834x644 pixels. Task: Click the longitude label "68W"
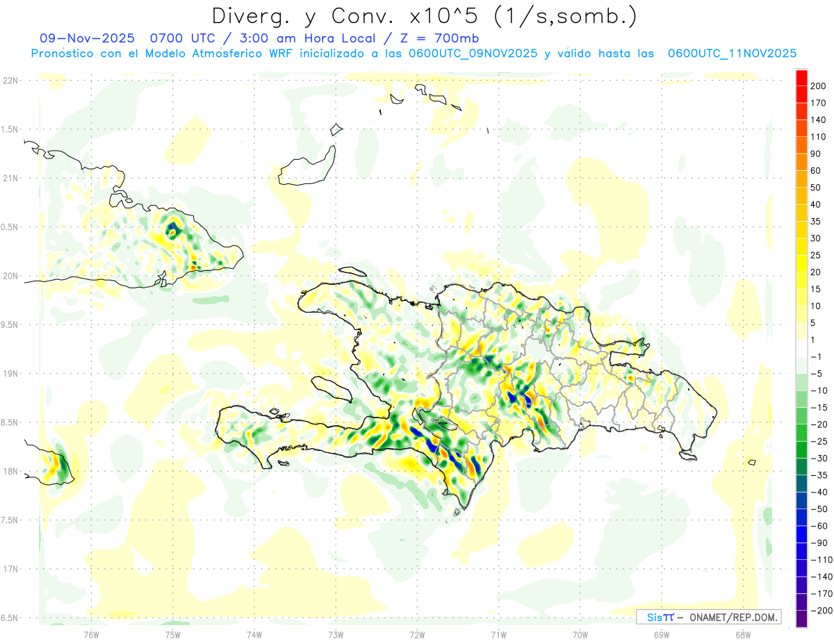pyautogui.click(x=742, y=635)
